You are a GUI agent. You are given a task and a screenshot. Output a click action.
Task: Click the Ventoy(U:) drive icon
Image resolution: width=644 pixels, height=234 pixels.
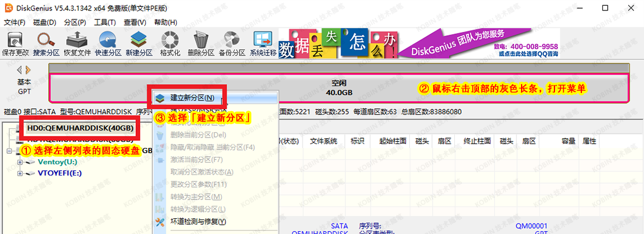pyautogui.click(x=30, y=162)
